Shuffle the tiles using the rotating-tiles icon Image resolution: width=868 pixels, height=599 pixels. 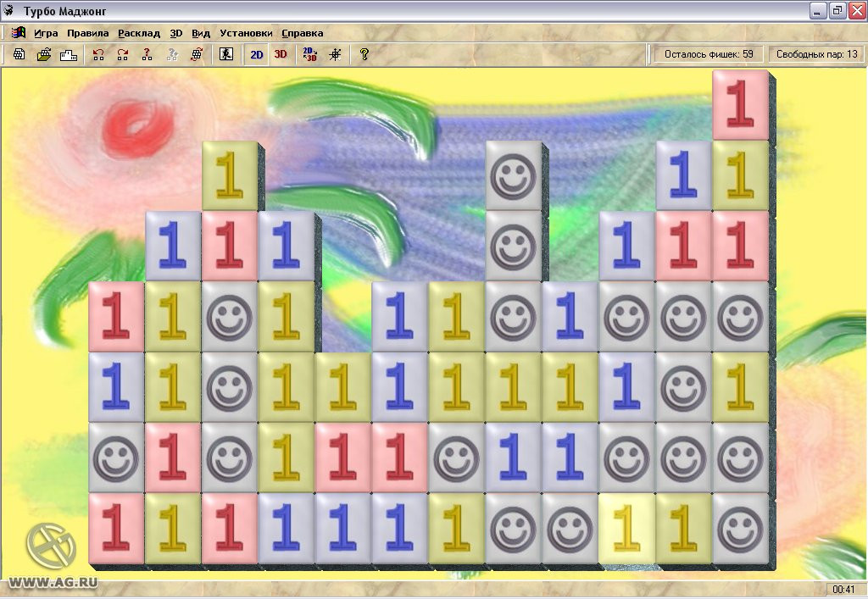coord(197,54)
